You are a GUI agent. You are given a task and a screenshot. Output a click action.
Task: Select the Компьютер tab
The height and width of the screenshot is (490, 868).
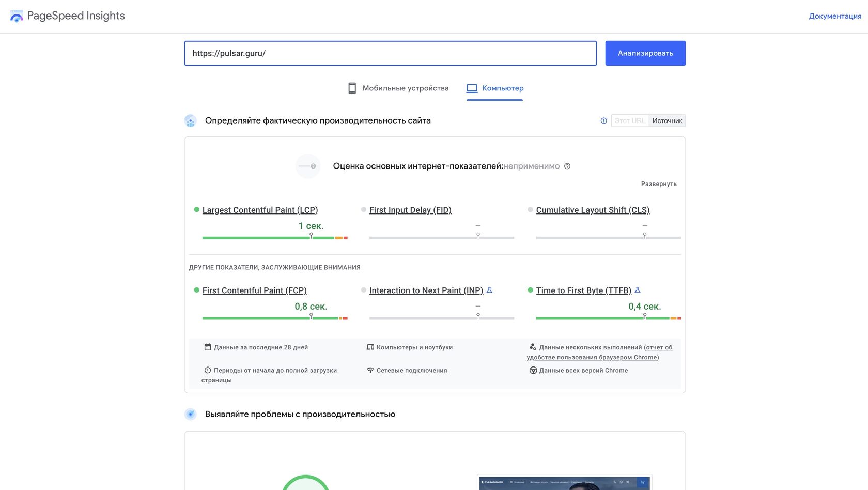pyautogui.click(x=502, y=88)
